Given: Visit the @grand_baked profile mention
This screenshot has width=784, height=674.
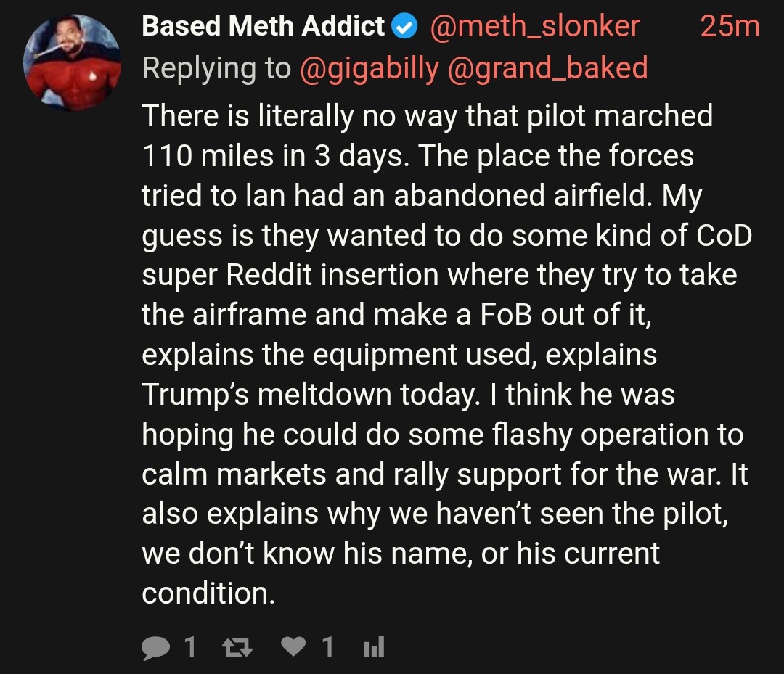Looking at the screenshot, I should click(x=548, y=67).
